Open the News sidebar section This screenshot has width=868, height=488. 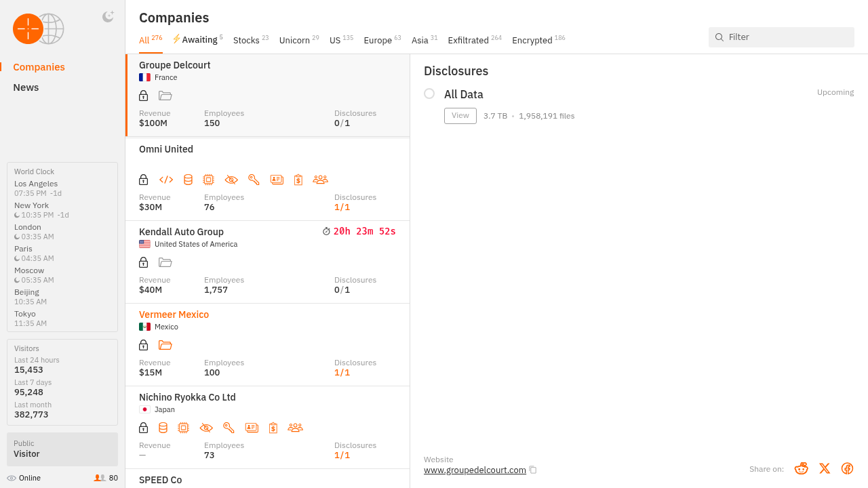point(26,87)
